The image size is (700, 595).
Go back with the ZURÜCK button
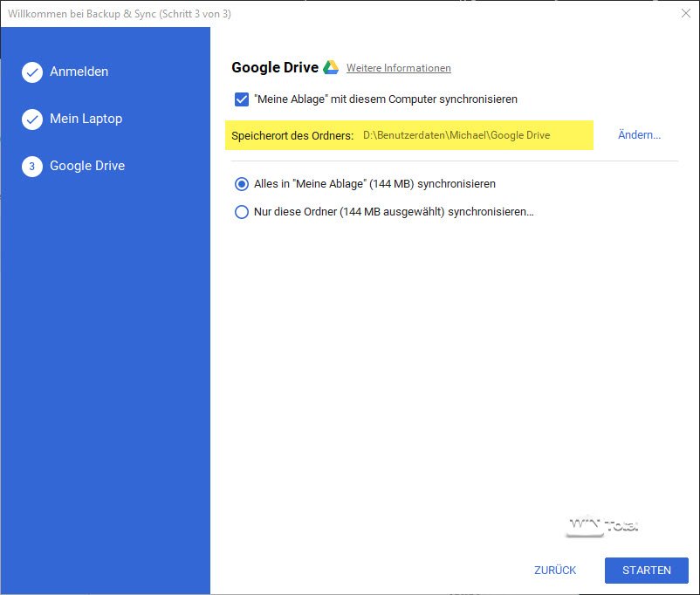[555, 570]
